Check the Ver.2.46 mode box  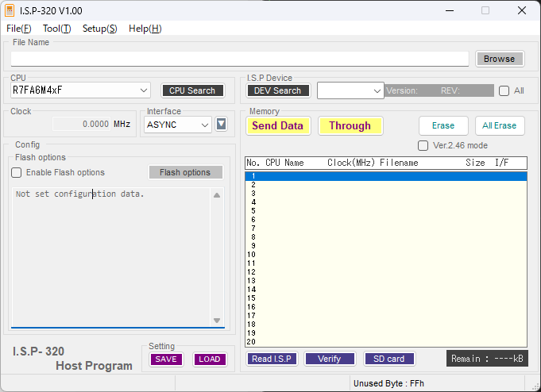423,145
